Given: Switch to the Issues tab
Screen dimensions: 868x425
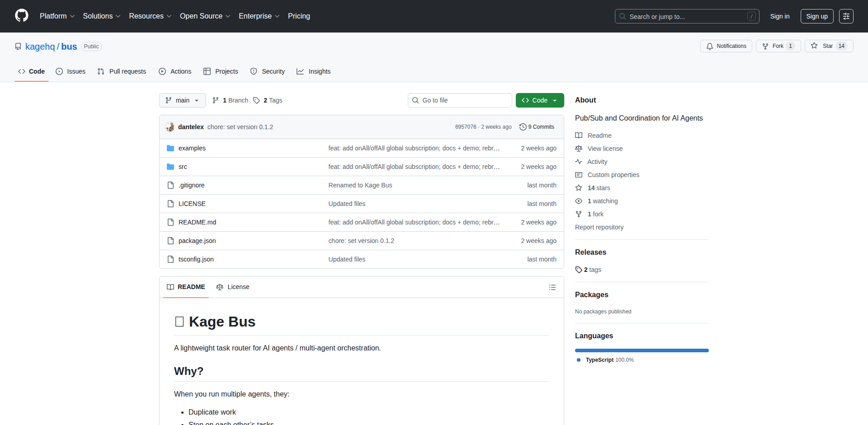Looking at the screenshot, I should pyautogui.click(x=71, y=71).
